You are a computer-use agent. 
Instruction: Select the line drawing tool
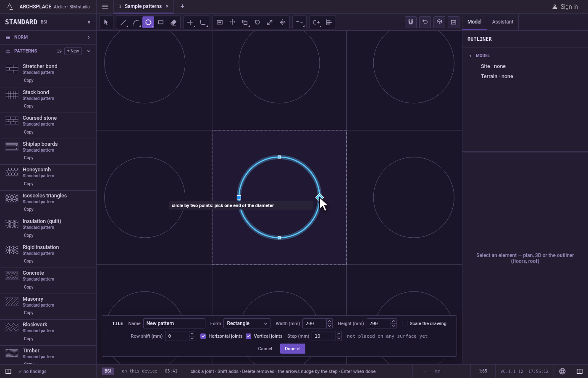tap(123, 22)
